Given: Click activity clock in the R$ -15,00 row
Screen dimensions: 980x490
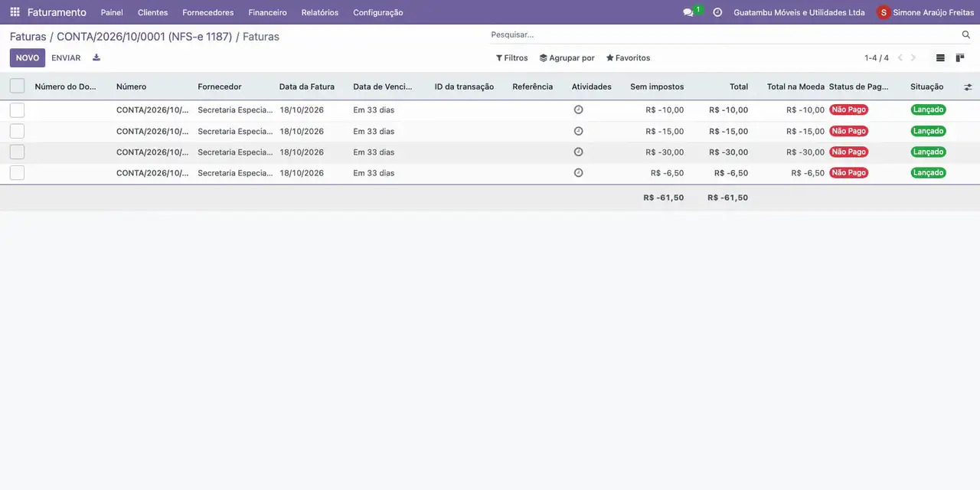Looking at the screenshot, I should [x=579, y=131].
